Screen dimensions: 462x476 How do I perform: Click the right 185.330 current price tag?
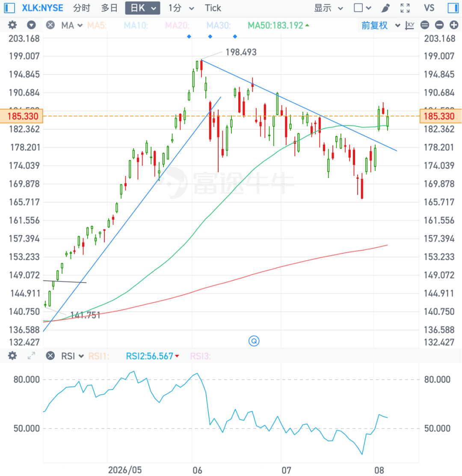441,116
